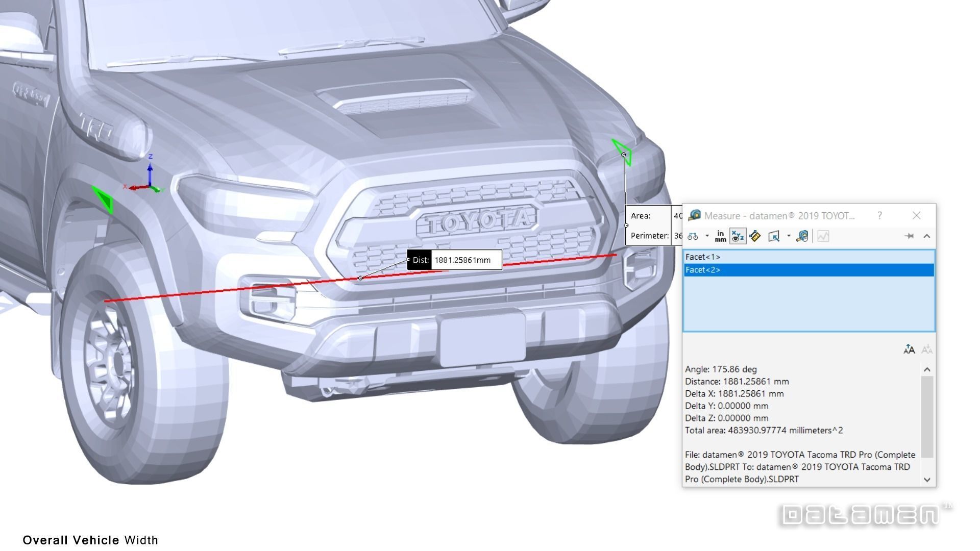Viewport: 980px width, 551px height.
Task: Select Facet<1> in the selection list
Action: (809, 257)
